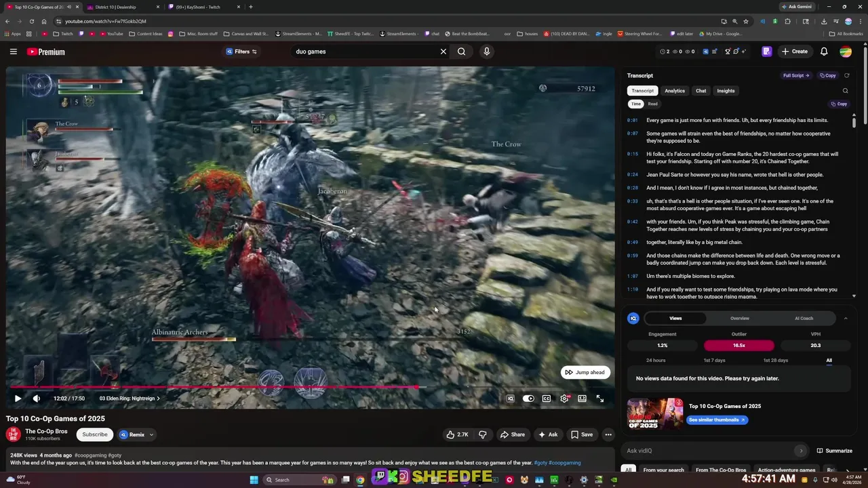The width and height of the screenshot is (868, 488).
Task: Subscribe to The Co-Op Bros
Action: pos(95,434)
